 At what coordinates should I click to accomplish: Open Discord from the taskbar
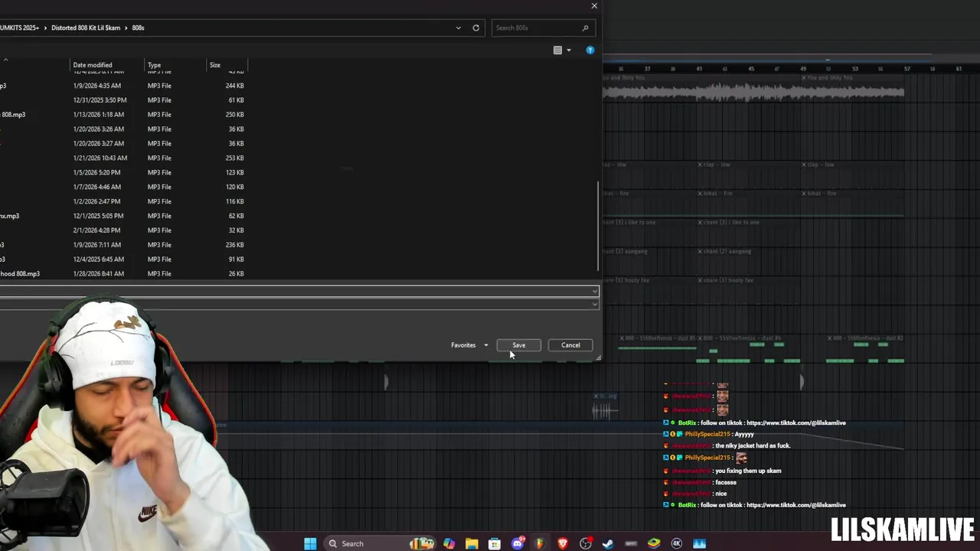pos(518,543)
